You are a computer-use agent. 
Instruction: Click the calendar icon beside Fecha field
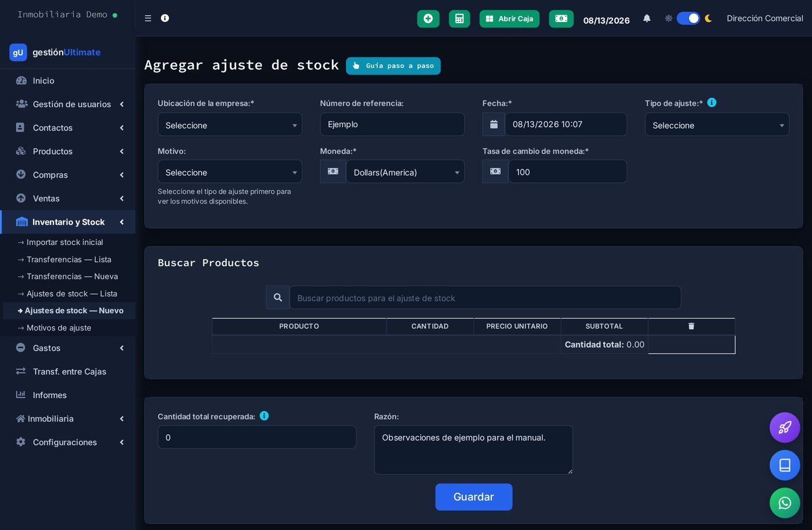click(x=494, y=124)
